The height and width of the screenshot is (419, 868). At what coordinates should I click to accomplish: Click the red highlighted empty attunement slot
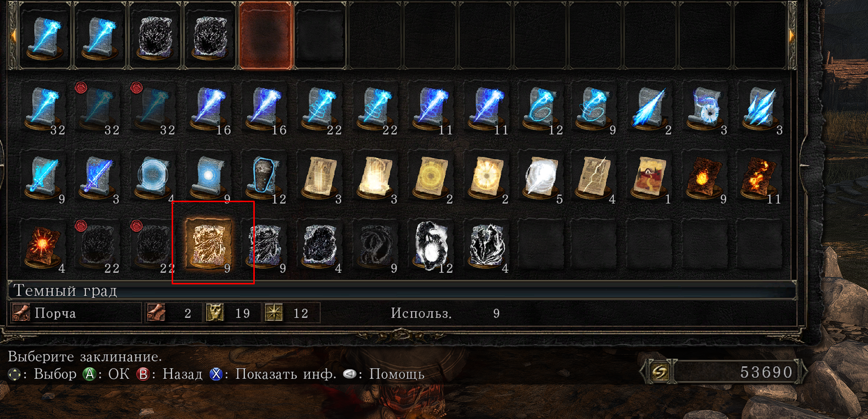coord(266,35)
